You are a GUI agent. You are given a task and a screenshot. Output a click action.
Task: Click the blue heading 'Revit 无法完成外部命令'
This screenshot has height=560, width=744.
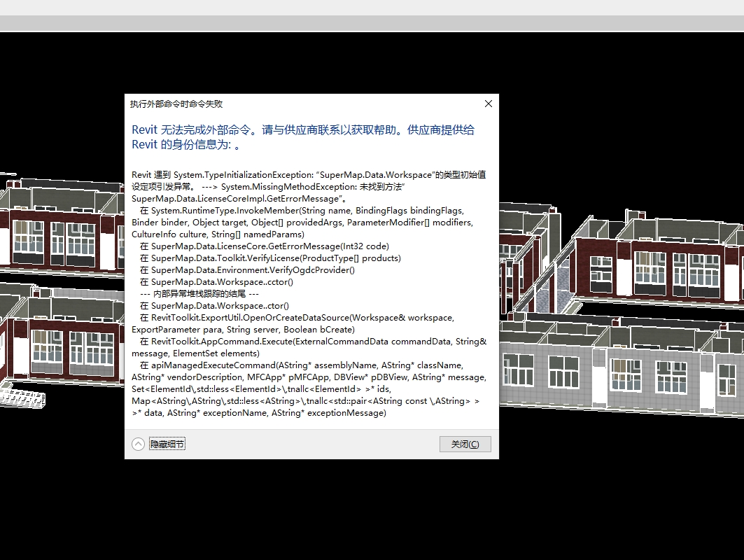(x=191, y=130)
